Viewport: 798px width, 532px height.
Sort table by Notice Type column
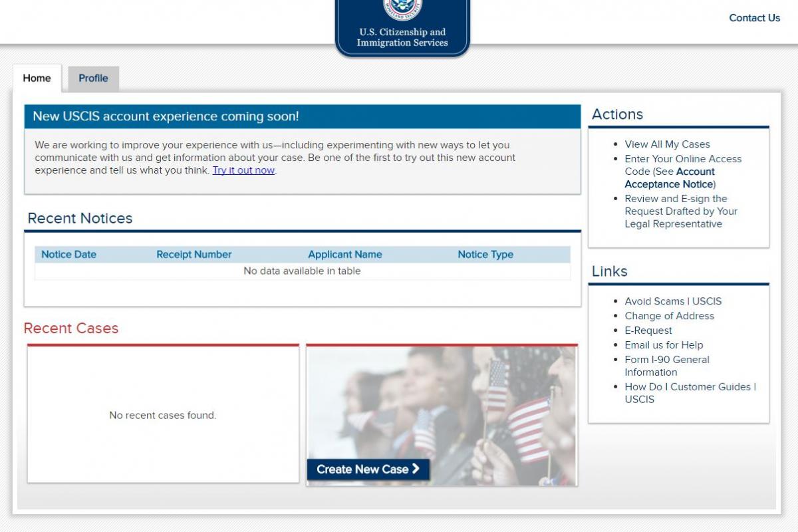click(485, 255)
